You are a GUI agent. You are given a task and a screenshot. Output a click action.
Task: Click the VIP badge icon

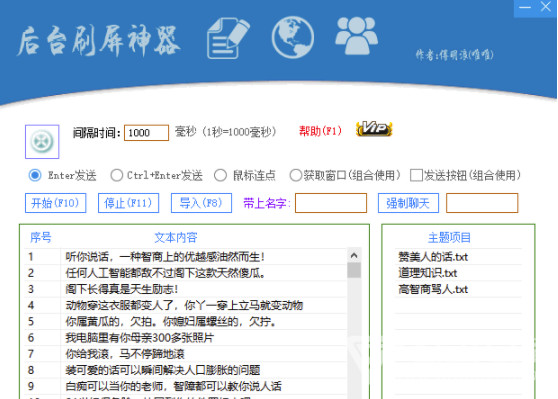coord(374,128)
